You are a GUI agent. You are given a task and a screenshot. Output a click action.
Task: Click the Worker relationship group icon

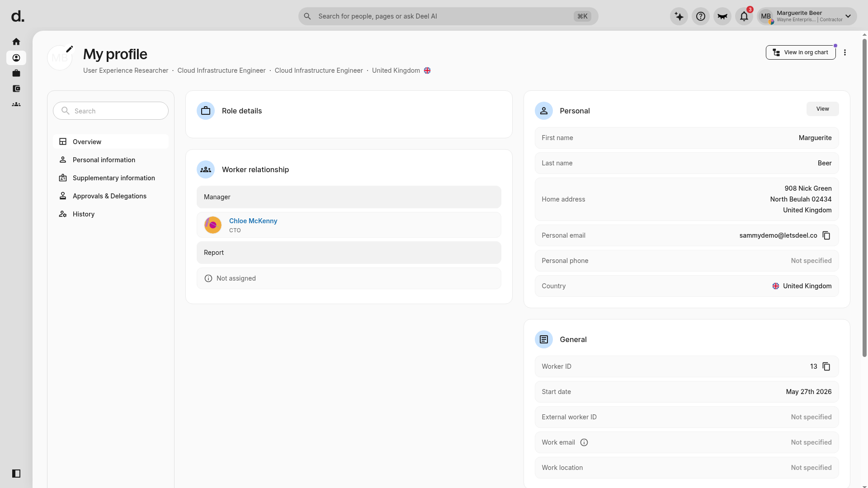pyautogui.click(x=206, y=169)
